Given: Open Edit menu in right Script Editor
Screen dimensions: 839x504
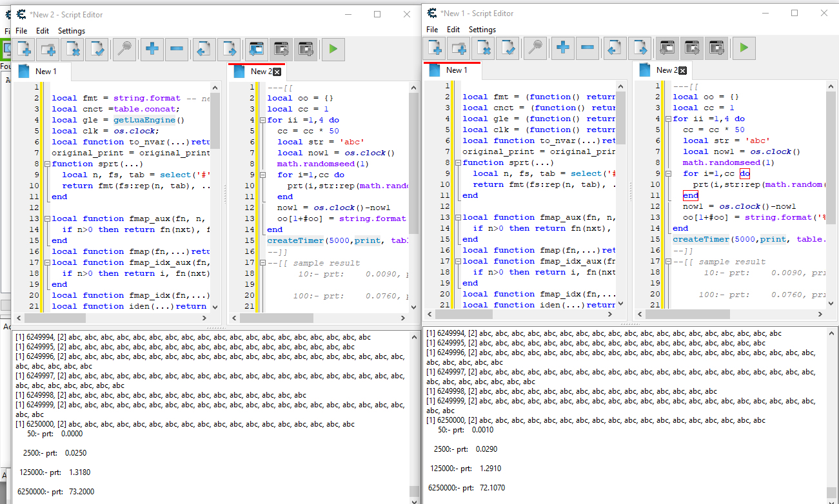Looking at the screenshot, I should tap(453, 30).
